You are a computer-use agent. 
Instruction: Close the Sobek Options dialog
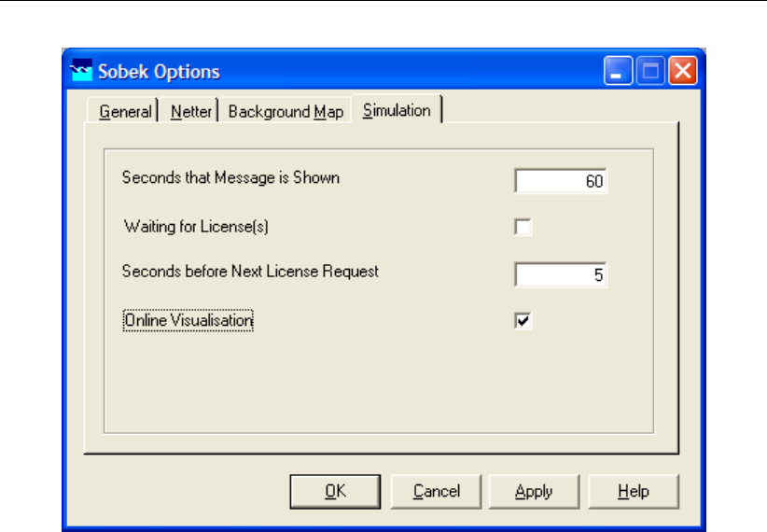click(x=683, y=71)
